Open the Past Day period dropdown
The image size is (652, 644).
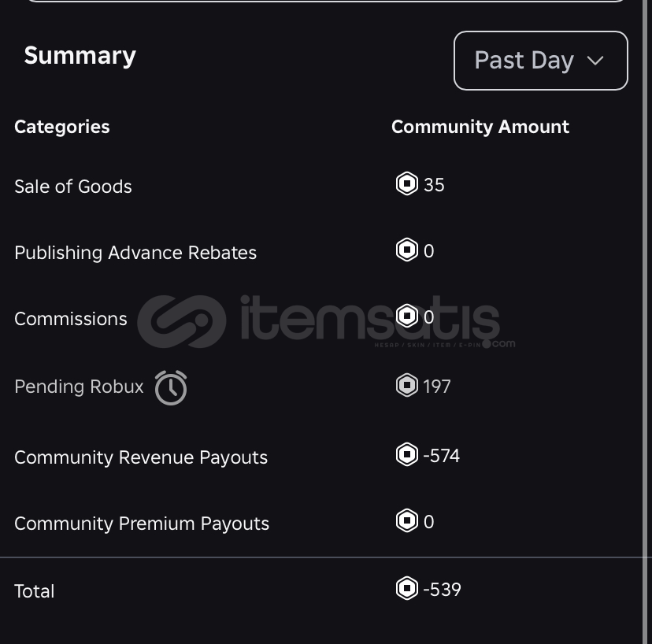click(x=540, y=61)
